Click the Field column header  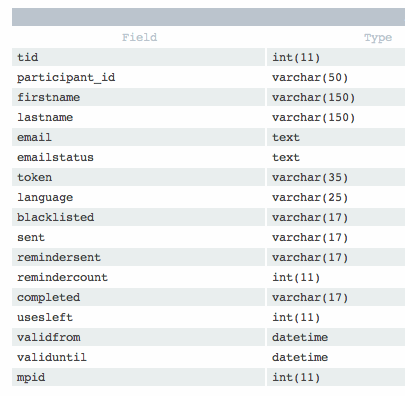139,37
